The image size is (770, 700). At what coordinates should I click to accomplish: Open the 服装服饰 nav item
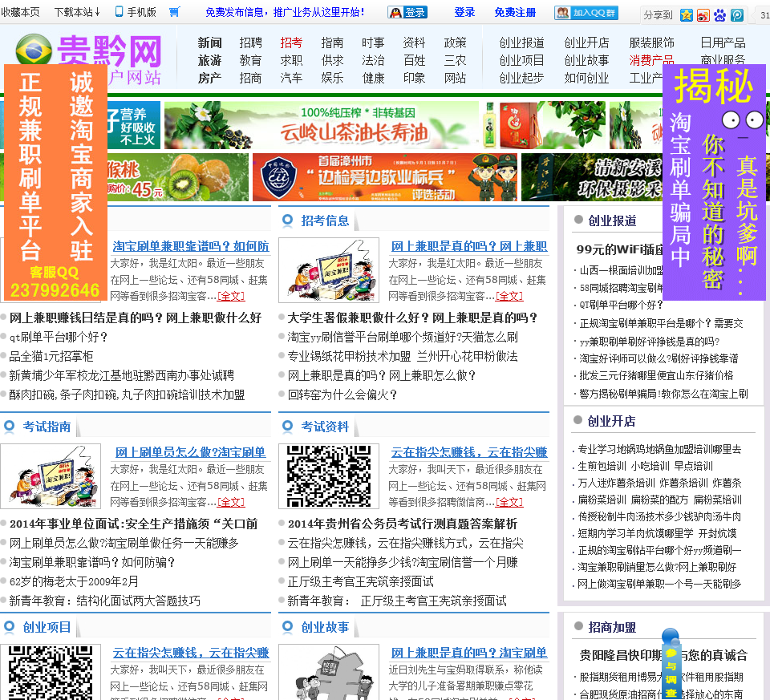pyautogui.click(x=651, y=42)
